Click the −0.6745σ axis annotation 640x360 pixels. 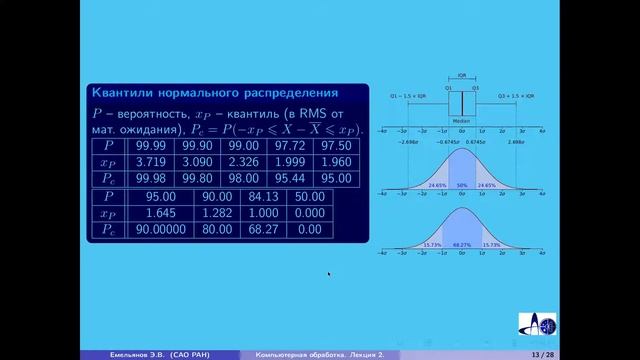(448, 142)
